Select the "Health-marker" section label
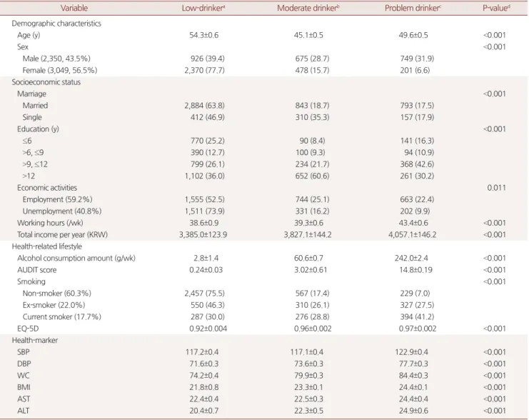 coord(35,340)
